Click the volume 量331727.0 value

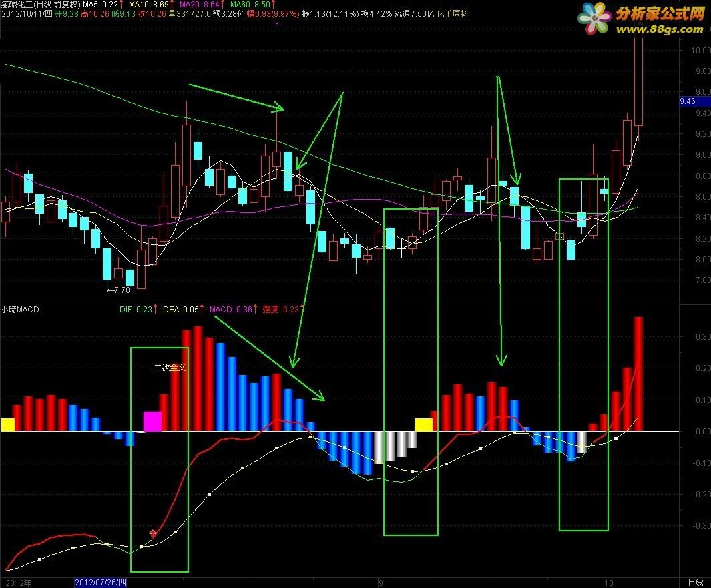point(189,14)
